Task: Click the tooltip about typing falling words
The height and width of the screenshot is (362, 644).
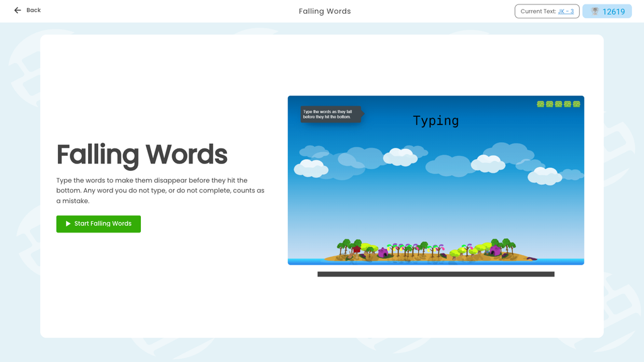Action: point(331,114)
